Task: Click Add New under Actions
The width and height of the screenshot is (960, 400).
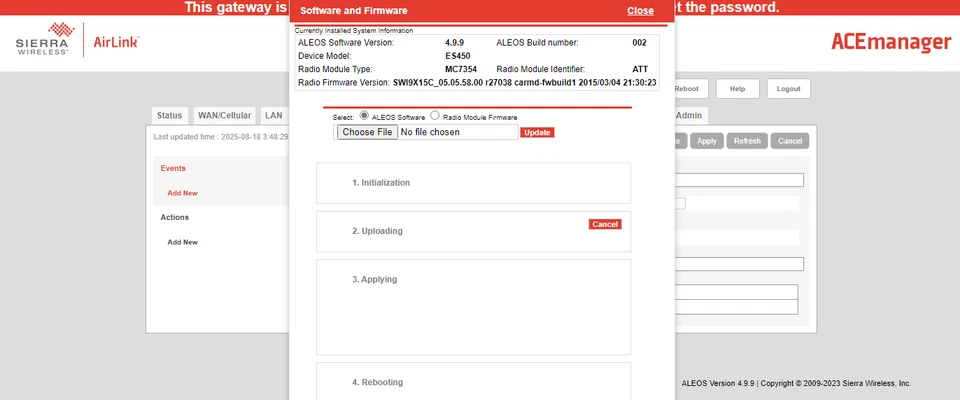Action: (182, 242)
